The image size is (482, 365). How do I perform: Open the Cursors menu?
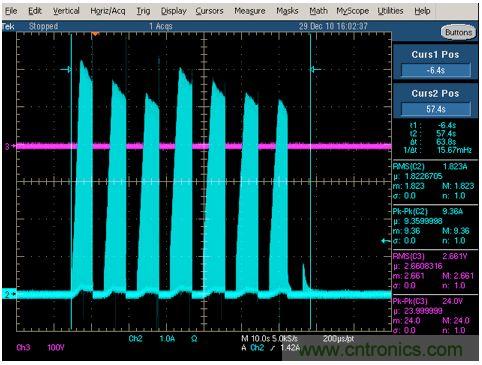click(x=209, y=11)
